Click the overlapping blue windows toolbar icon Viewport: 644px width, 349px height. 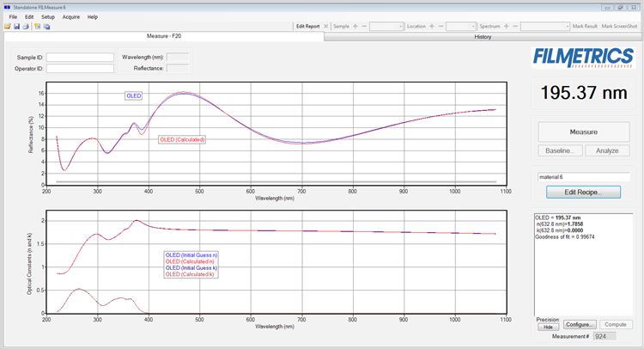coord(47,27)
